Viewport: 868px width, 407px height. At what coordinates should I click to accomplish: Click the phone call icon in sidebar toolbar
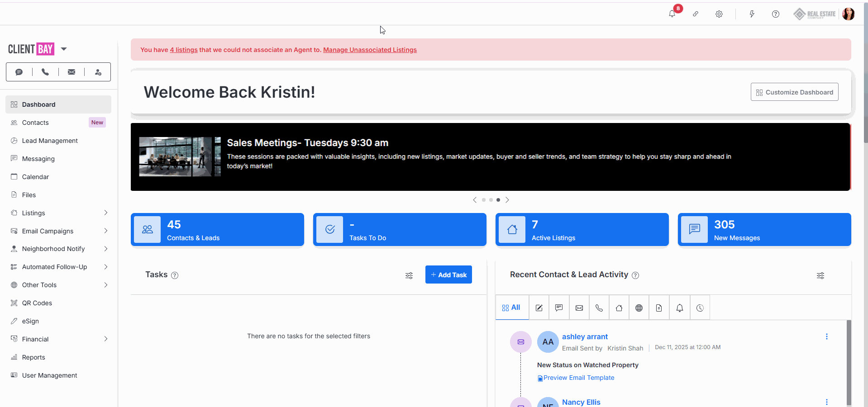tap(45, 72)
